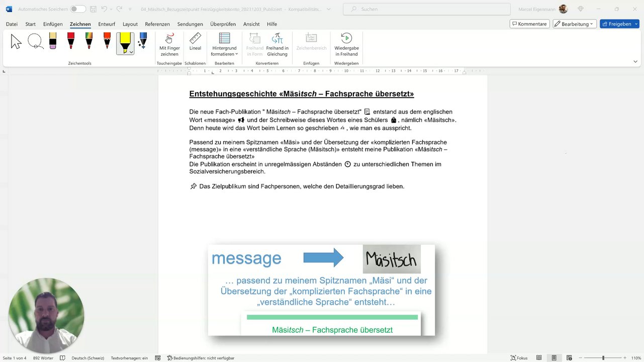Click the document heading Entstehungsgeschichte
Image resolution: width=644 pixels, height=362 pixels.
302,94
